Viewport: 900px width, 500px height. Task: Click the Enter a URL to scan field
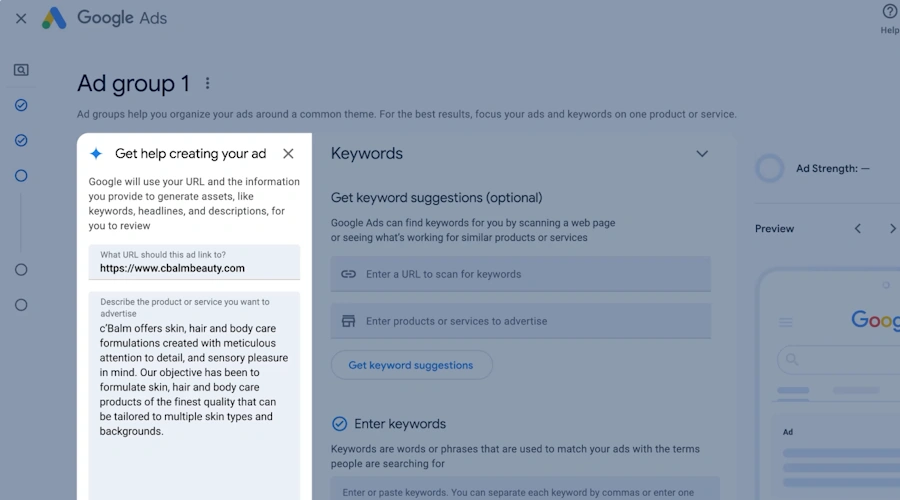point(520,274)
